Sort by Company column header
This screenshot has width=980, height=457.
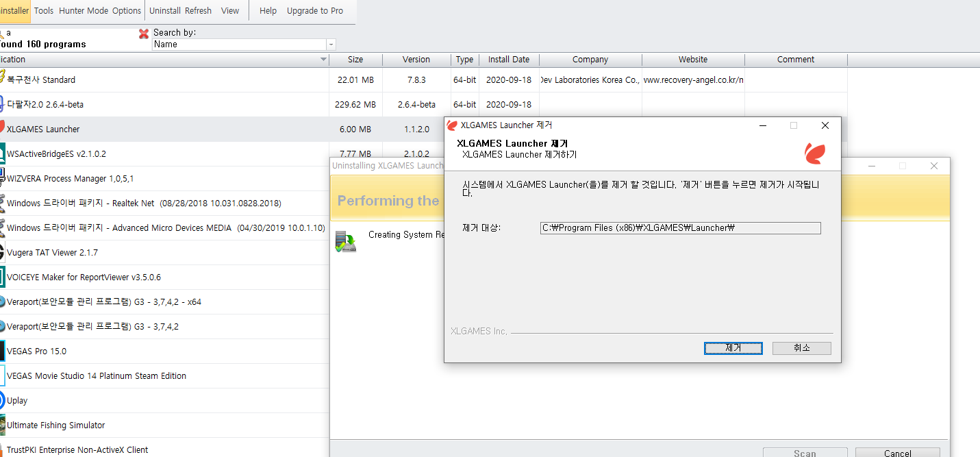point(590,60)
